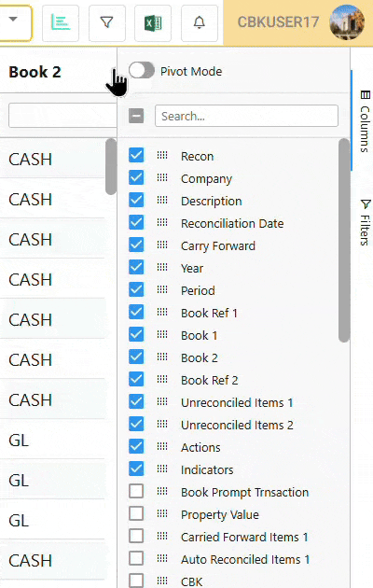Click the drag handle beside Company

[162, 177]
